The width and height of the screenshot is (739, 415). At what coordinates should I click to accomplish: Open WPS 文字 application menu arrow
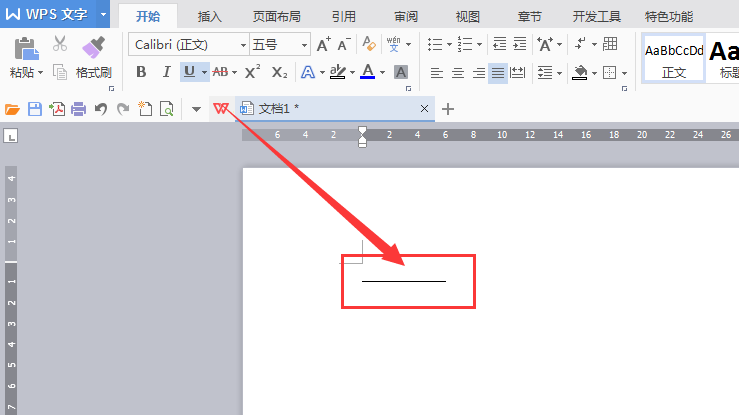coord(103,14)
